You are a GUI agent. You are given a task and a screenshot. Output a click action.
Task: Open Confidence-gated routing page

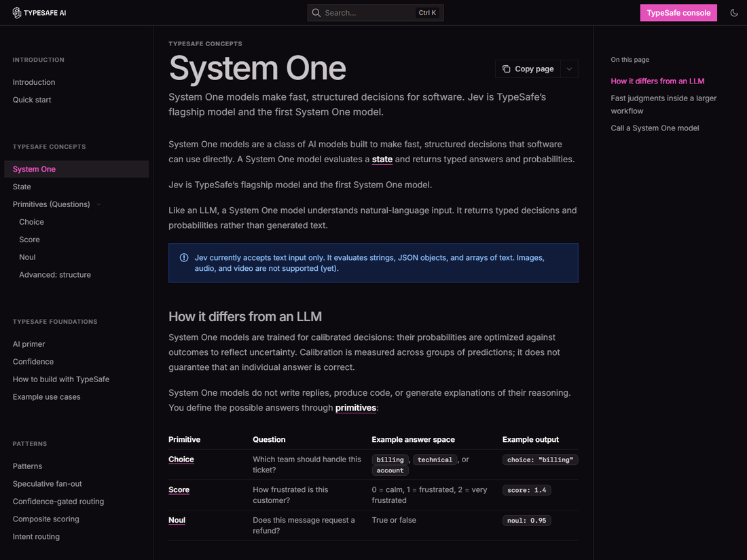58,502
